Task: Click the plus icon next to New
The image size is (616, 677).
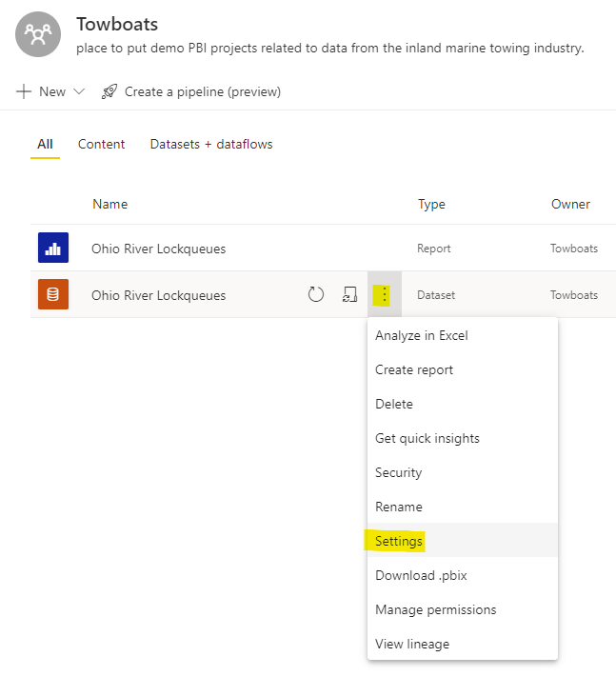Action: click(x=24, y=91)
